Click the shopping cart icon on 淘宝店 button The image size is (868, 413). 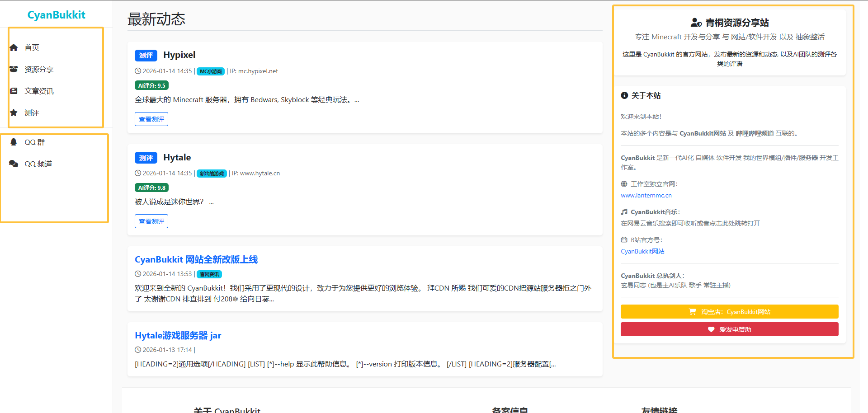(692, 312)
